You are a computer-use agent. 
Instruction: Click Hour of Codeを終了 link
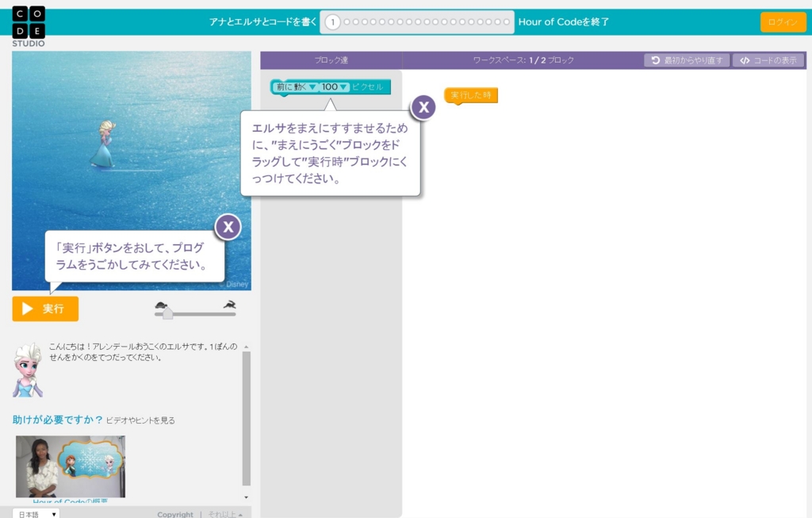pos(564,21)
